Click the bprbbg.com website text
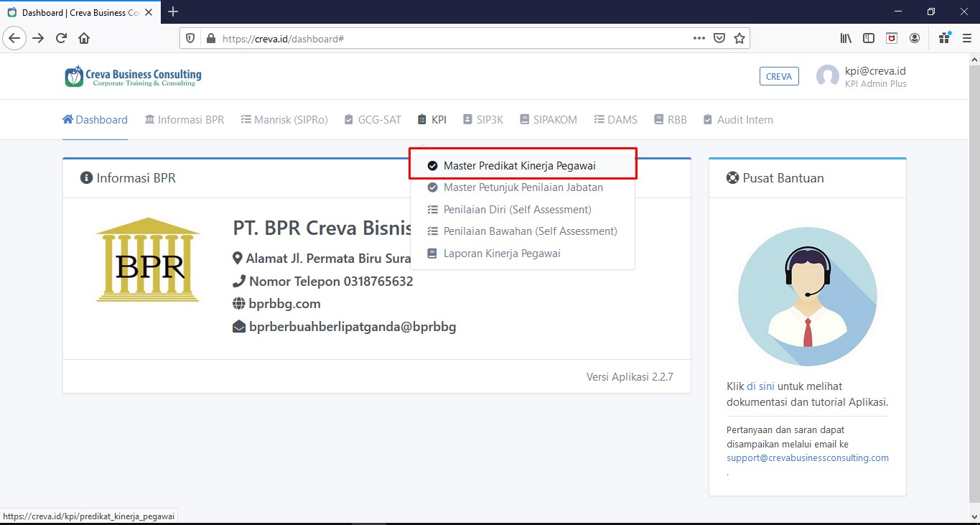980x525 pixels. (285, 304)
